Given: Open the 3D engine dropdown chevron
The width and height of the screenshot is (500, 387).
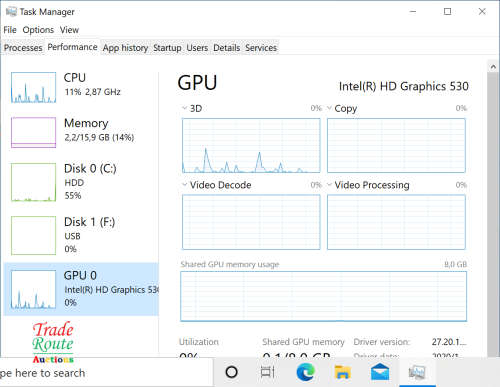Looking at the screenshot, I should tap(184, 108).
